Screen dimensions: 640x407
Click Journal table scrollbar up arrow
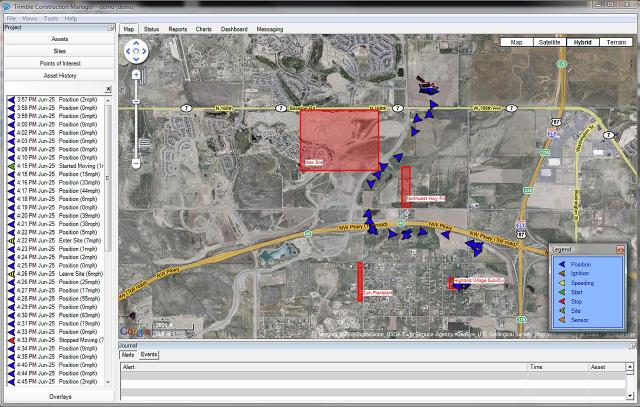(x=630, y=367)
